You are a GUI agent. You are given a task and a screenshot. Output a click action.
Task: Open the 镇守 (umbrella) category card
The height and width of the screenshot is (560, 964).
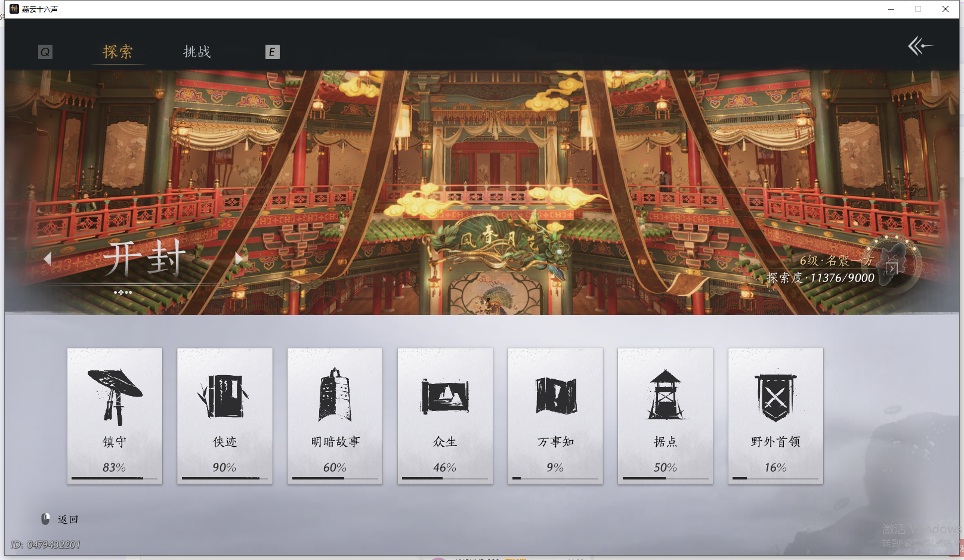click(x=115, y=394)
